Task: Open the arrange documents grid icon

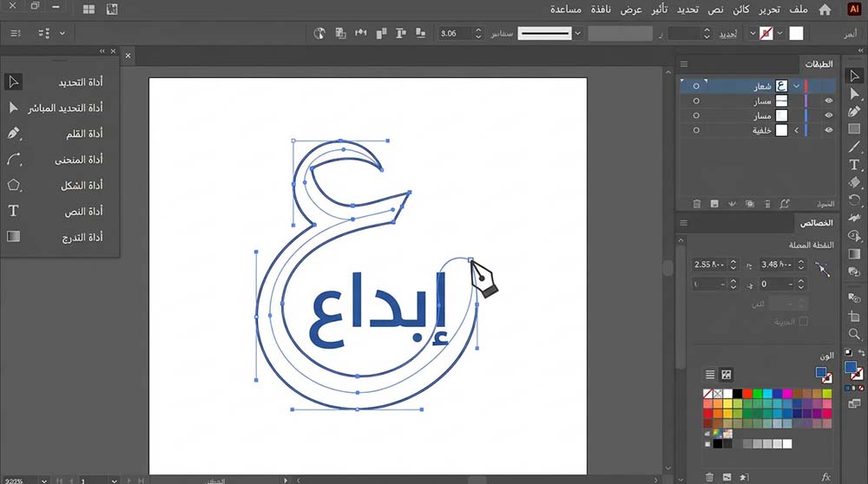Action: pos(89,10)
